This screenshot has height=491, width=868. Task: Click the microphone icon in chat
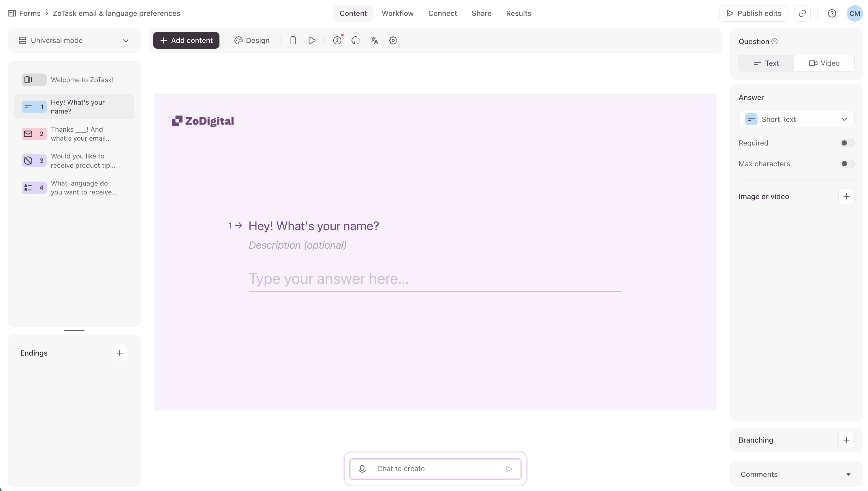(362, 469)
